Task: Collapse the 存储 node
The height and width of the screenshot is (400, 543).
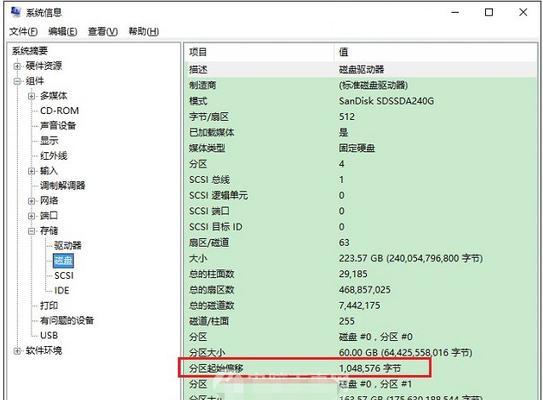Action: click(x=32, y=231)
